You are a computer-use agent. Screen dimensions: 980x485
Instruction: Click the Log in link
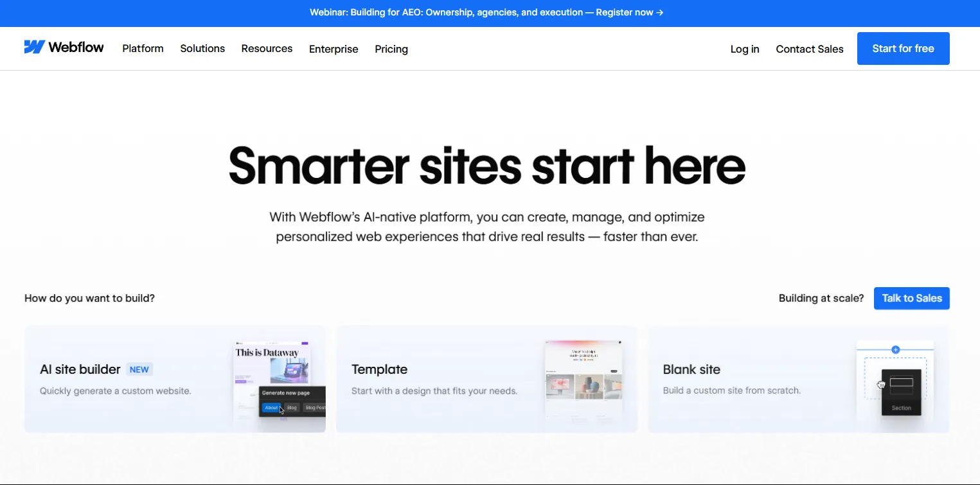[745, 49]
